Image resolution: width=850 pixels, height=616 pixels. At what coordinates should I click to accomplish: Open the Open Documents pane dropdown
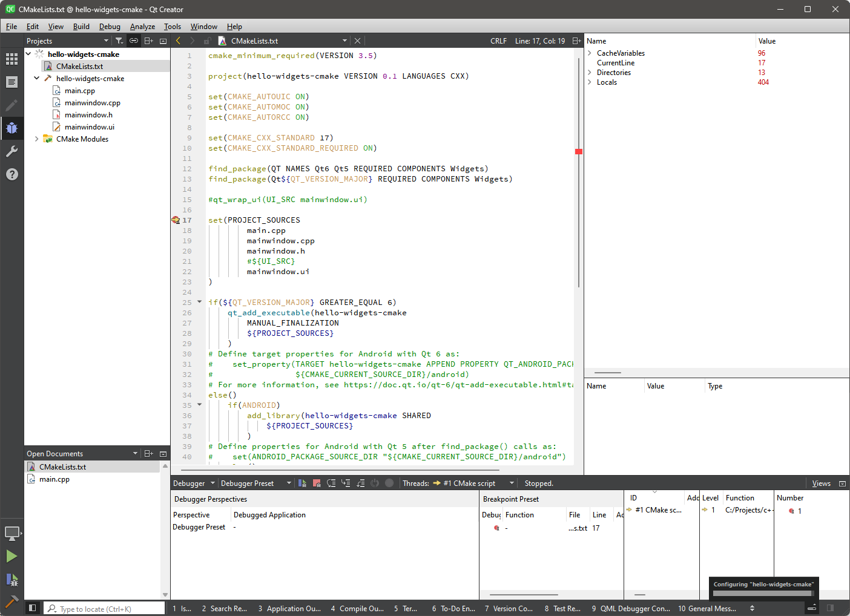[x=82, y=453]
